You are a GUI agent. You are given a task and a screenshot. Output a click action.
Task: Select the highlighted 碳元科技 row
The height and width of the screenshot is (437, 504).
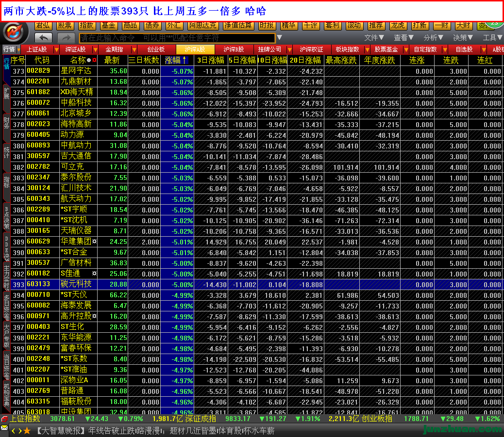pos(256,284)
